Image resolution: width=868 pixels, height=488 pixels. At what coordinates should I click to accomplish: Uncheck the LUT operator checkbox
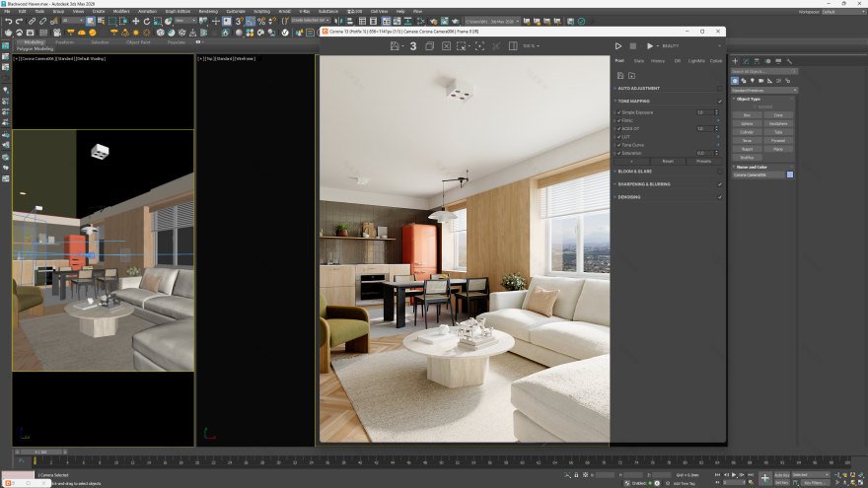click(619, 137)
